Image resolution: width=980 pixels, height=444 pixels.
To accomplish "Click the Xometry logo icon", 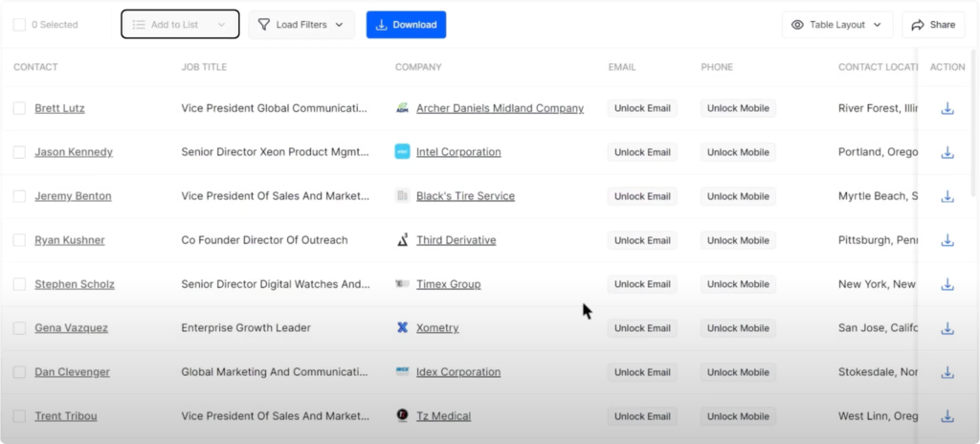I will click(403, 328).
